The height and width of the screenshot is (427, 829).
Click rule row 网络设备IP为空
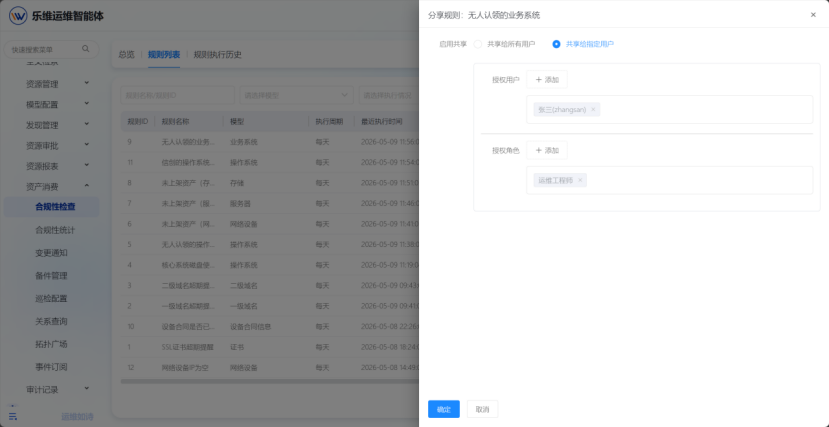coord(270,367)
